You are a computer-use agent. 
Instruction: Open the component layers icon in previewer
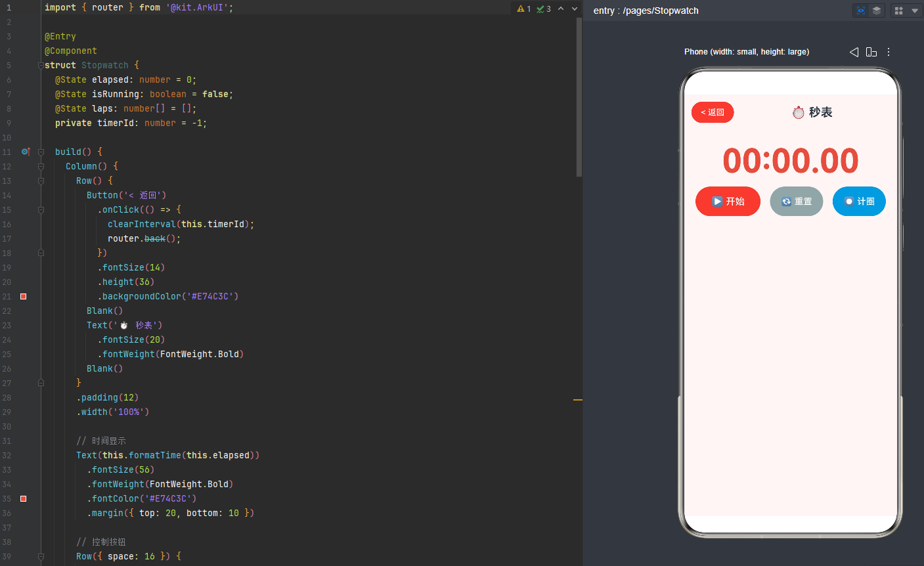[877, 11]
